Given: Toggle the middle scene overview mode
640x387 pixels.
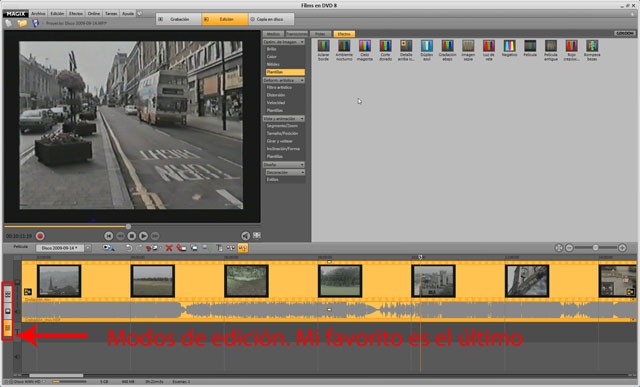Looking at the screenshot, I should tap(8, 311).
